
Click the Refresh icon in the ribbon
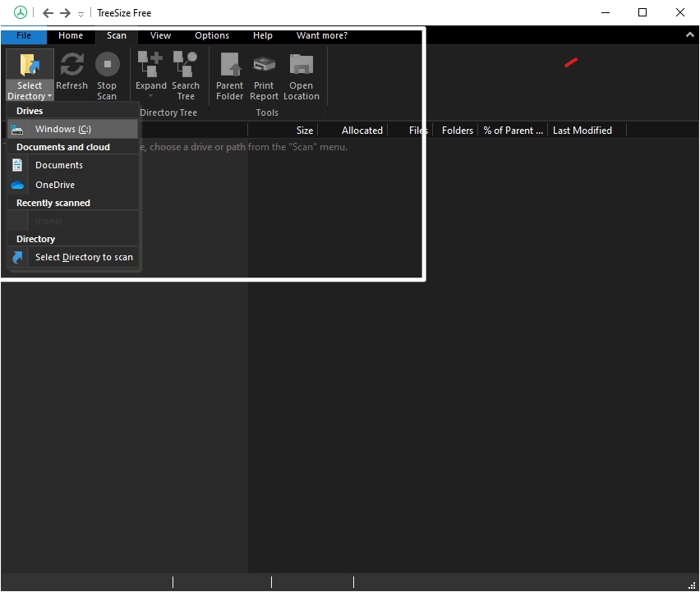[x=71, y=64]
